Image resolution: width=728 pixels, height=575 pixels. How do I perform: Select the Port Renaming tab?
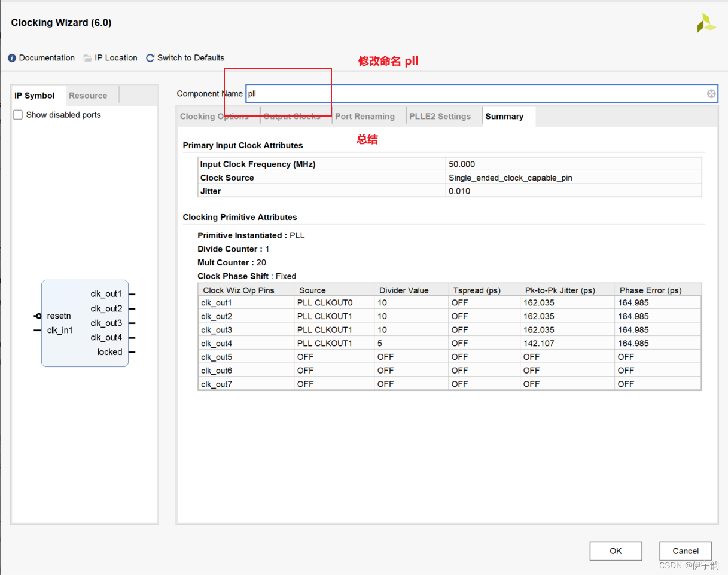point(365,117)
